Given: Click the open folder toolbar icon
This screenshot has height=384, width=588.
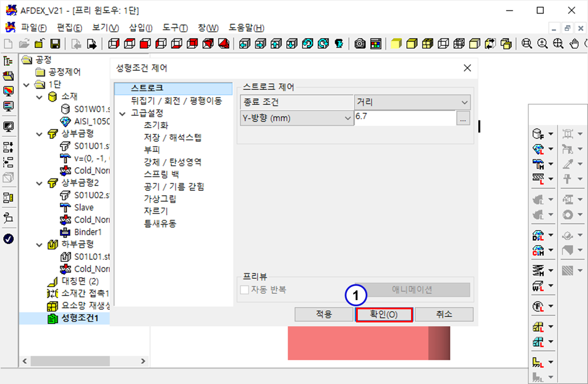Looking at the screenshot, I should point(24,44).
